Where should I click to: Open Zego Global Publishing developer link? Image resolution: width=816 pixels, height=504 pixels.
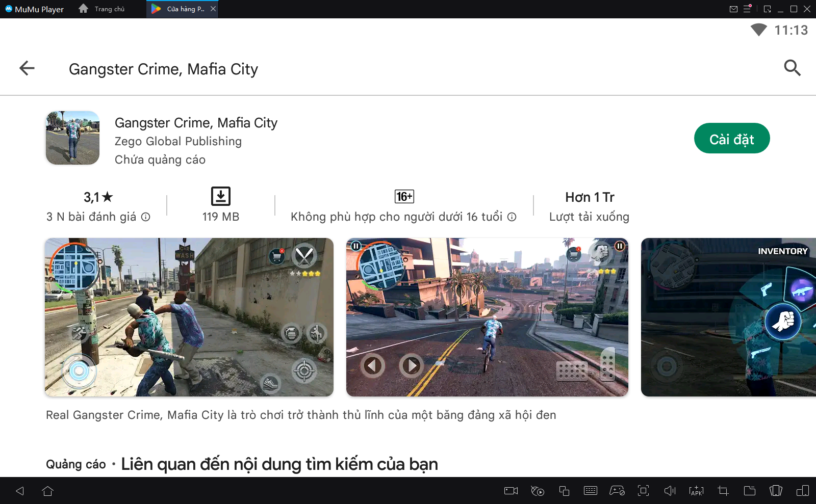pyautogui.click(x=178, y=141)
